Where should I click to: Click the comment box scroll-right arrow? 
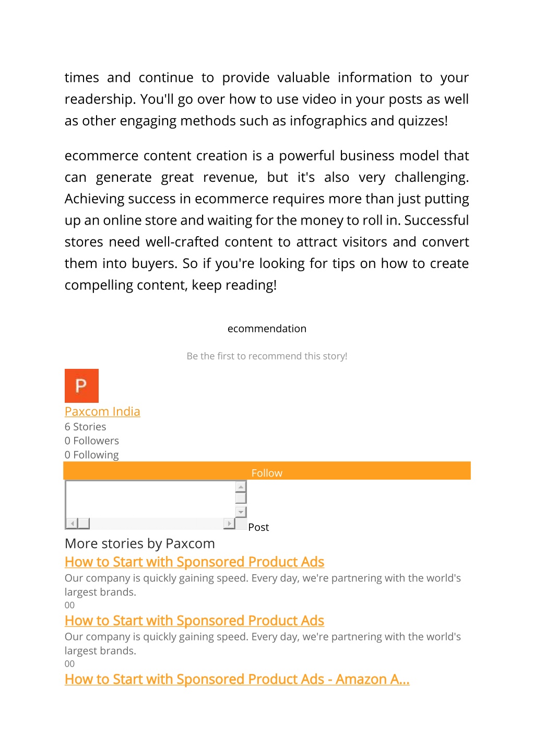(x=229, y=523)
